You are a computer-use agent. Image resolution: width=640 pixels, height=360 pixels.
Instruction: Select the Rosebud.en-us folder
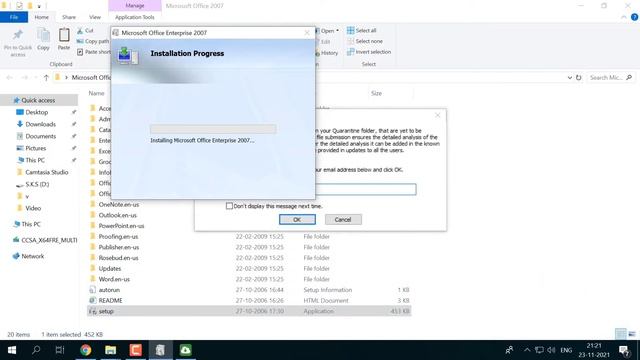(118, 258)
